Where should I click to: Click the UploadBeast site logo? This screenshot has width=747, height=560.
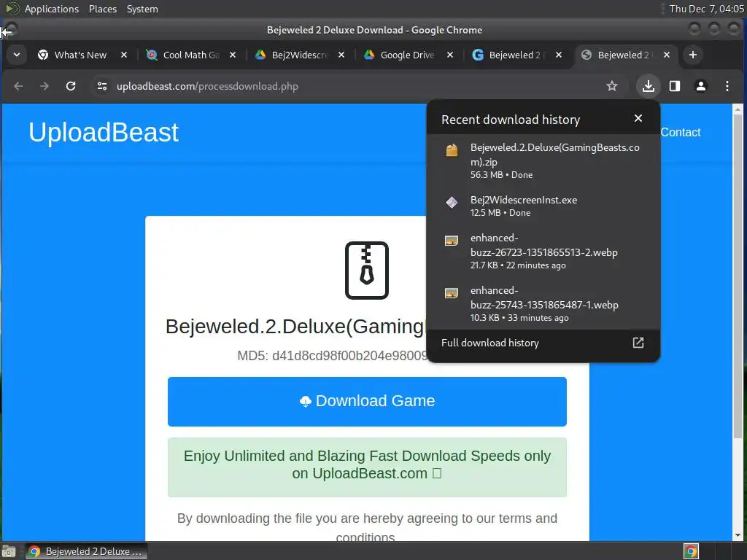click(104, 133)
